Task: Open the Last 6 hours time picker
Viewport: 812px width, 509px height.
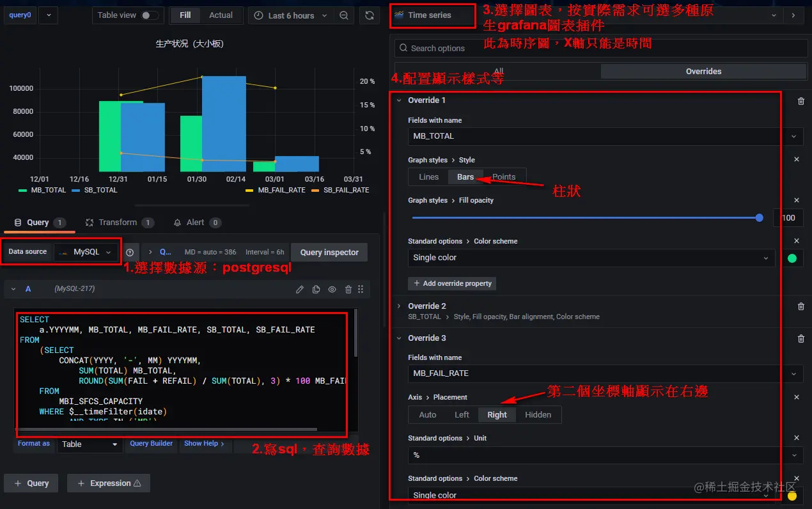Action: pyautogui.click(x=291, y=15)
